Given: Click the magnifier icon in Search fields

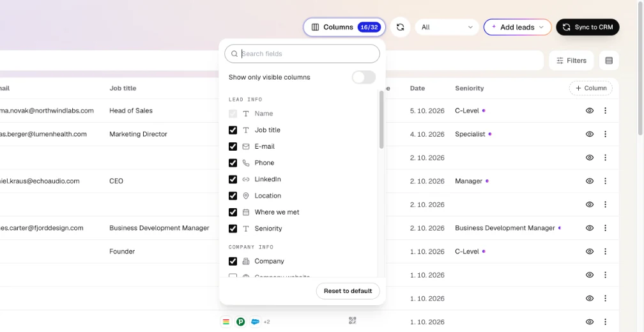Looking at the screenshot, I should [234, 54].
